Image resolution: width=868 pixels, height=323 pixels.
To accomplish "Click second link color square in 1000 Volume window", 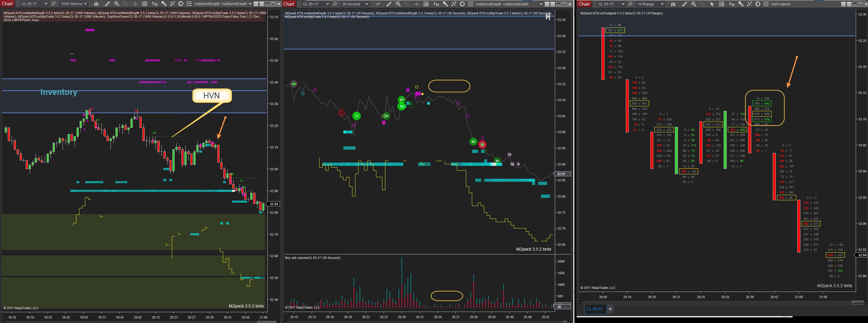I will click(261, 4).
